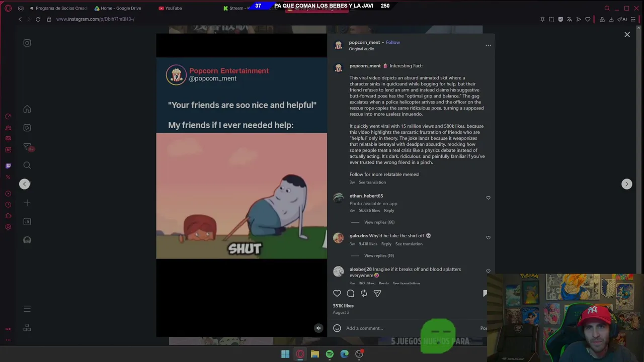Open Spotify from the taskbar

(330, 354)
